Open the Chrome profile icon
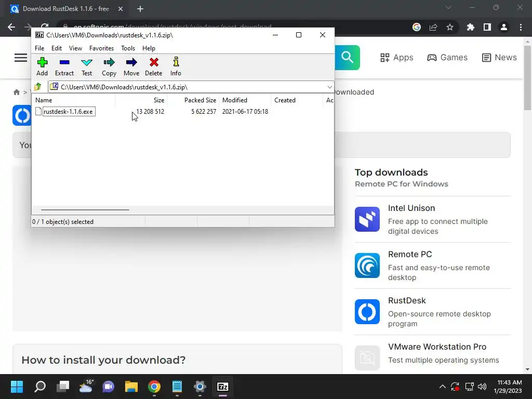532x399 pixels. coord(504,27)
